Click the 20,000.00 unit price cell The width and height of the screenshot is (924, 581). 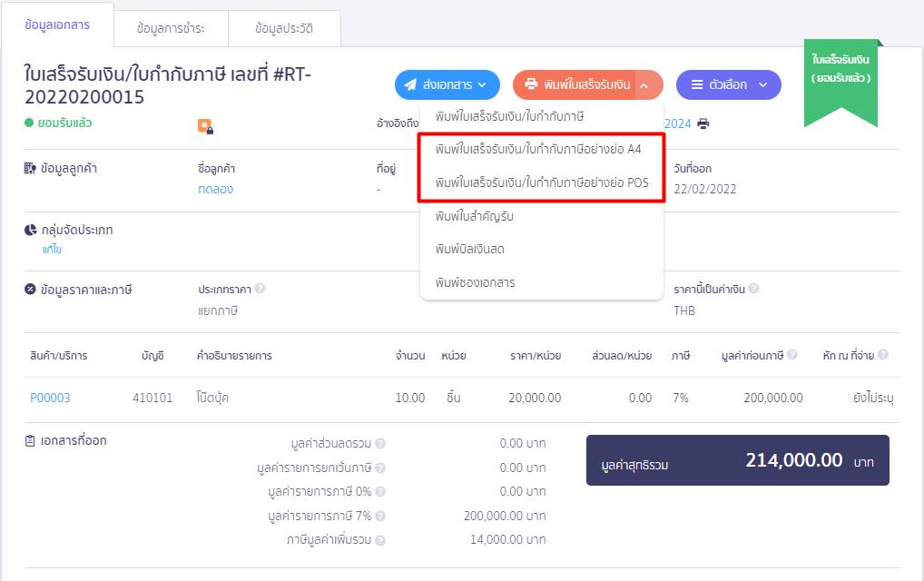pyautogui.click(x=536, y=398)
